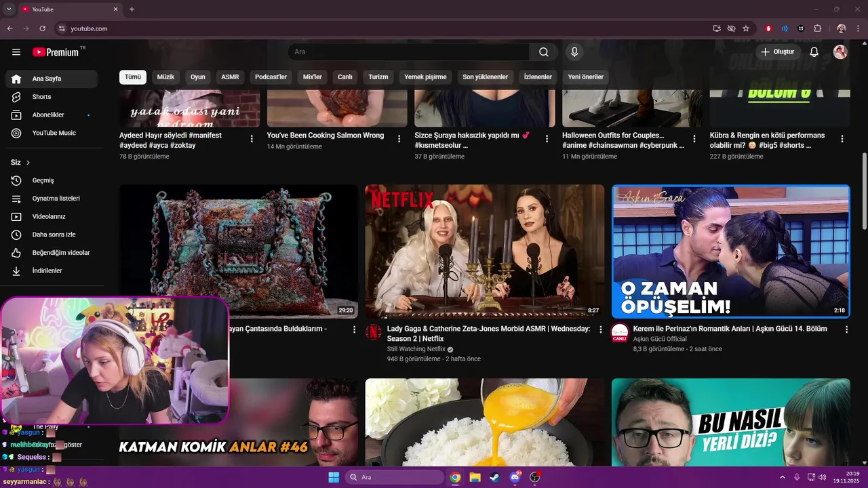Viewport: 868px width, 488px height.
Task: Select the Yemek pişirme filter chip
Action: point(426,77)
